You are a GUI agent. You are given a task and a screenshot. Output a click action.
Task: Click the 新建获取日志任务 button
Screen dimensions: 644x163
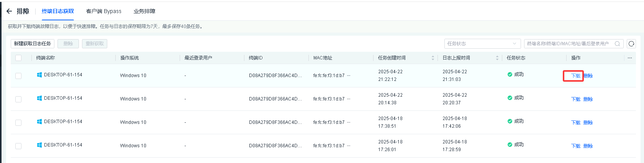click(33, 44)
